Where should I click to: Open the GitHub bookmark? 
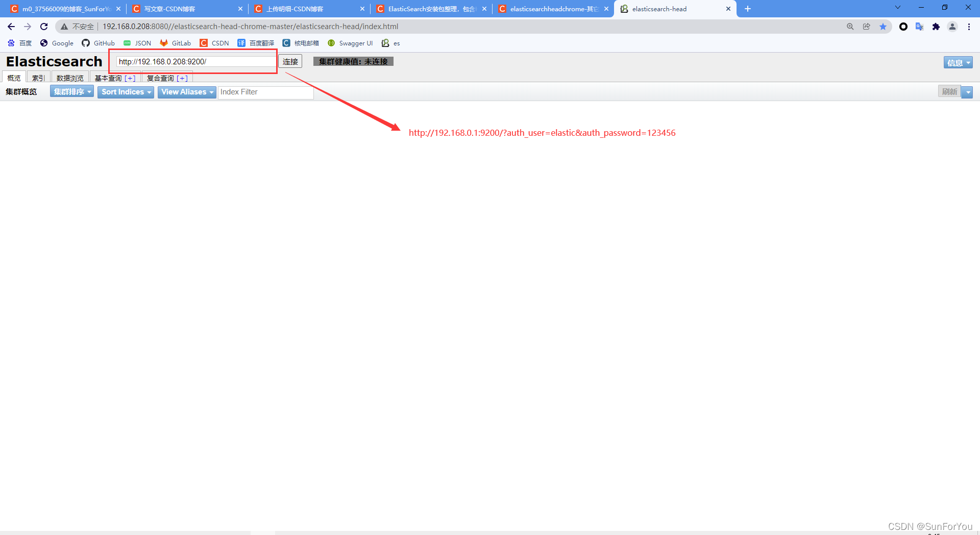(99, 43)
